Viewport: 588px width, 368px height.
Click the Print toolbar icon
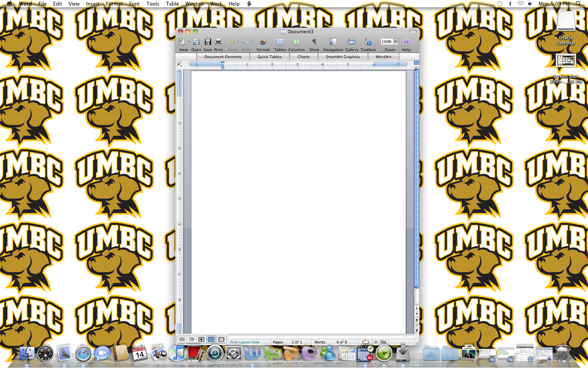[x=218, y=42]
